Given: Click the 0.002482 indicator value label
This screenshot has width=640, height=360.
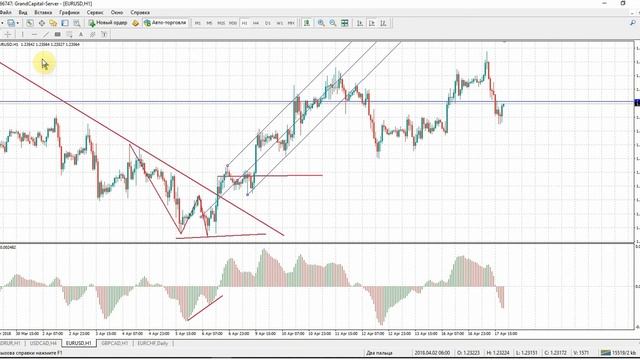Looking at the screenshot, I should (8, 247).
